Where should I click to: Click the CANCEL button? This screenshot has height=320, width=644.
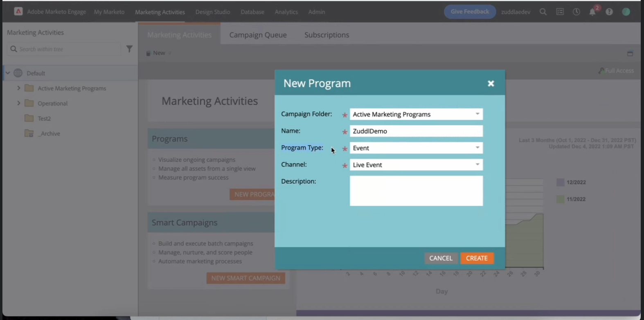click(441, 258)
